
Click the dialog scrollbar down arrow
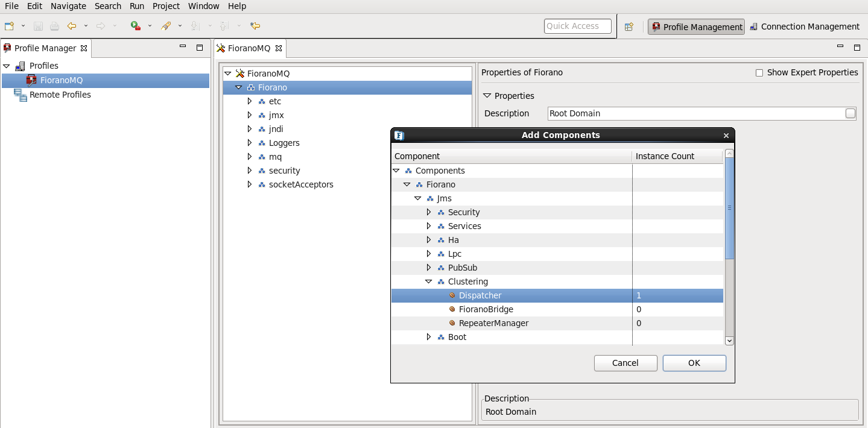pyautogui.click(x=729, y=341)
